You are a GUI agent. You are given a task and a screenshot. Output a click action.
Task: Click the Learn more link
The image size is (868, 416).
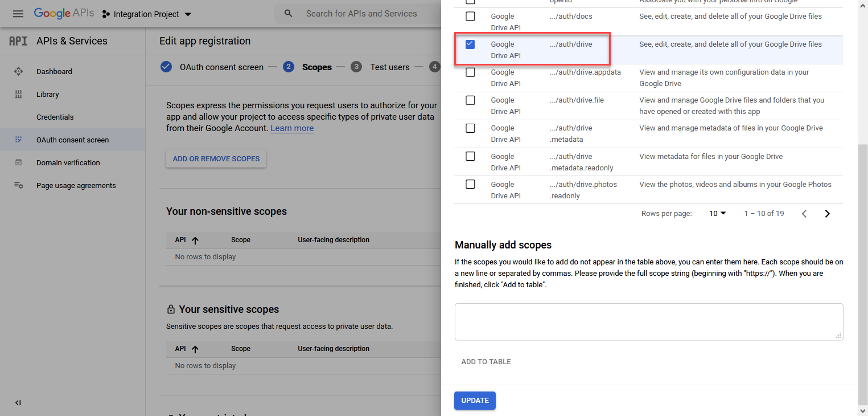(x=292, y=128)
